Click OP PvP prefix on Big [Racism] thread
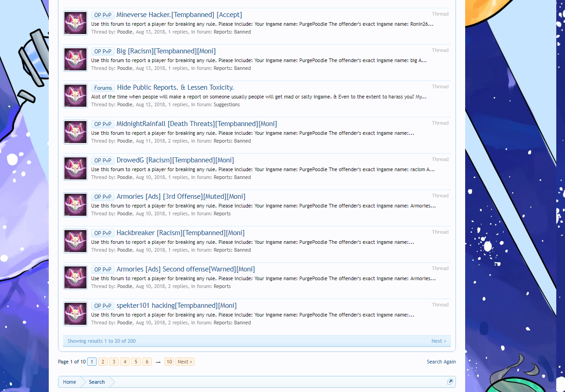 (x=103, y=52)
